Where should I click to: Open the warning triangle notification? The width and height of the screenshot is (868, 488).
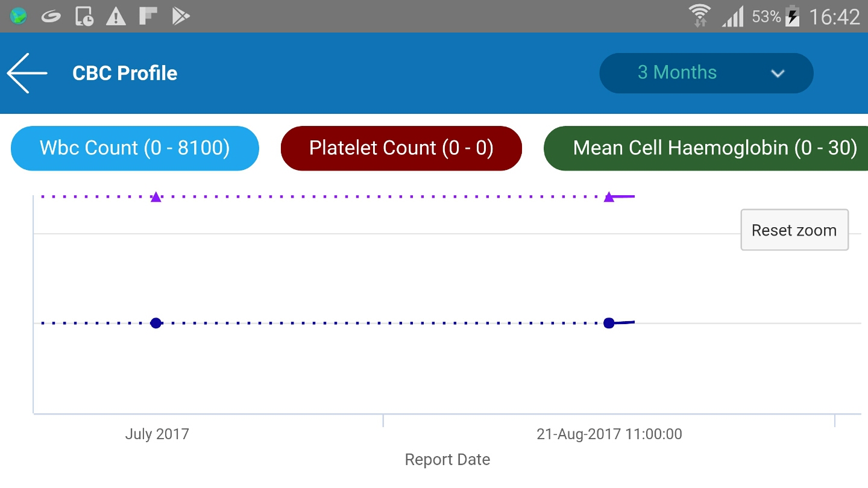[x=116, y=16]
